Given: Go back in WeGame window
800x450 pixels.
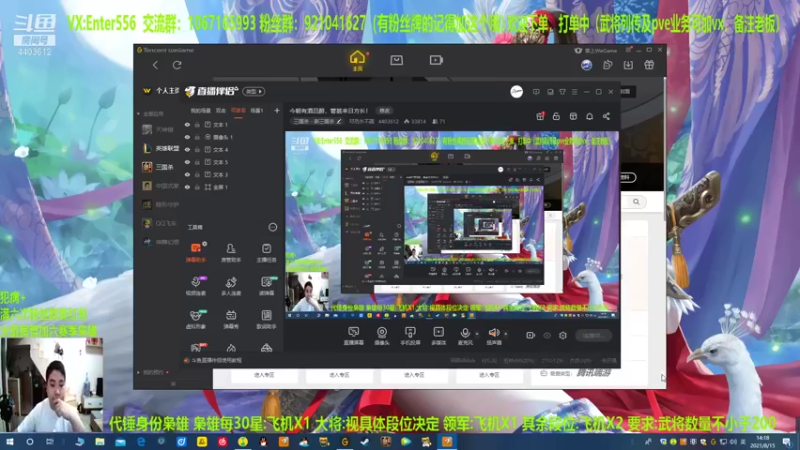Looking at the screenshot, I should 155,65.
